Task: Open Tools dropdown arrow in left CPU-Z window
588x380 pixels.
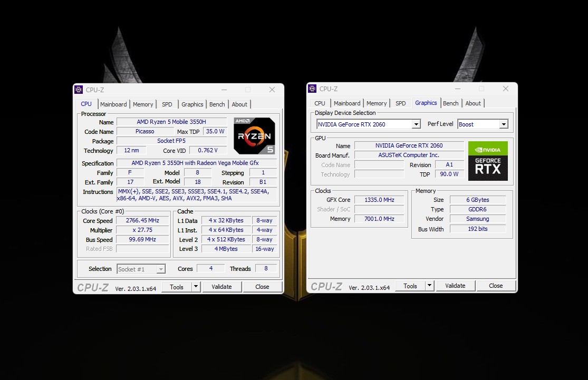Action: pos(196,287)
